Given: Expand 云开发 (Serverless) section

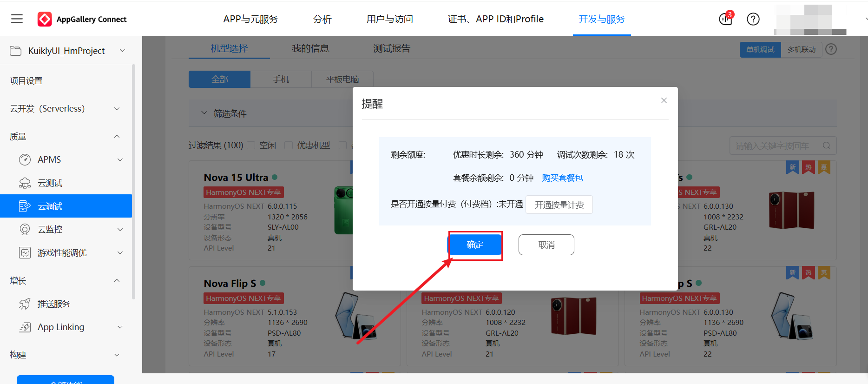Looking at the screenshot, I should (x=117, y=108).
